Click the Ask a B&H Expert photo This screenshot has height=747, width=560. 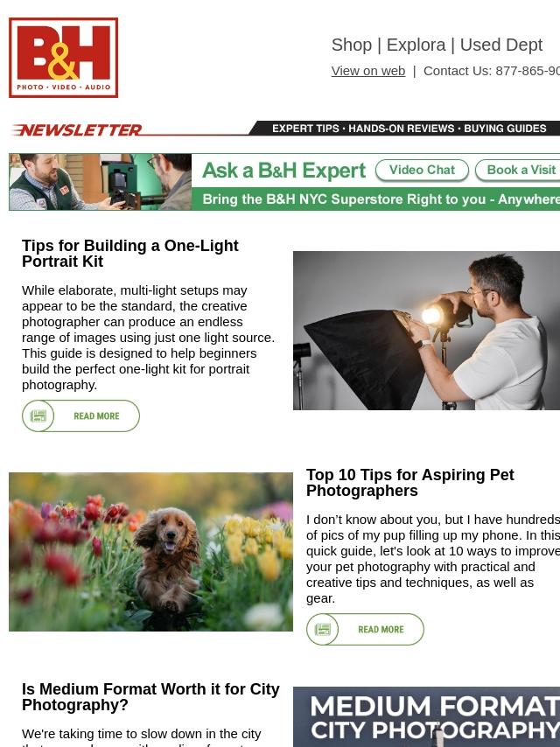tap(100, 182)
